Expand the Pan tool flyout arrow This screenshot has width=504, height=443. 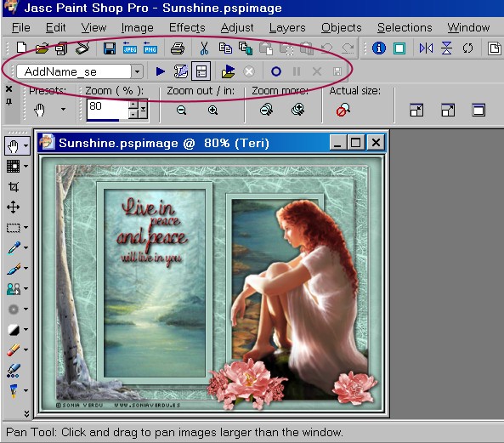[x=25, y=146]
